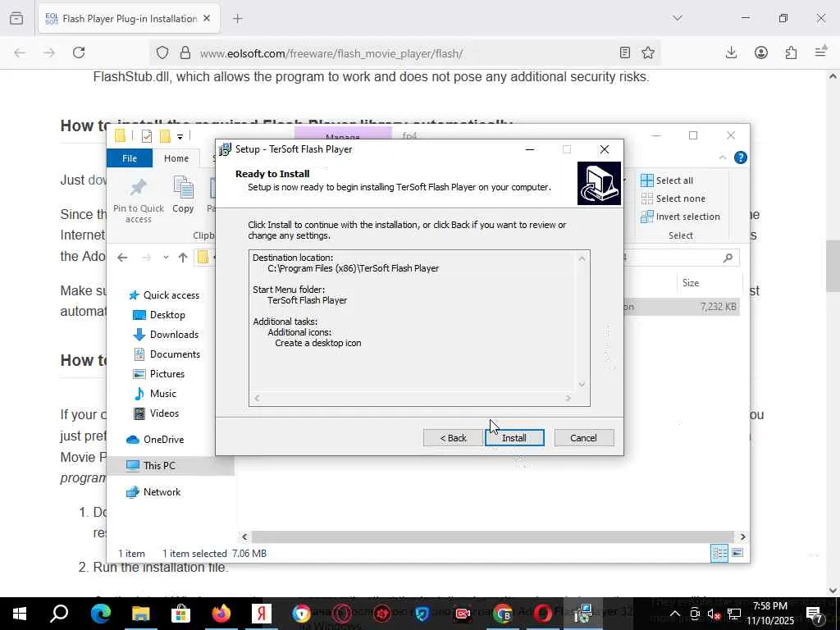Image resolution: width=840 pixels, height=630 pixels.
Task: Open Explorer help question mark icon
Action: 741,157
